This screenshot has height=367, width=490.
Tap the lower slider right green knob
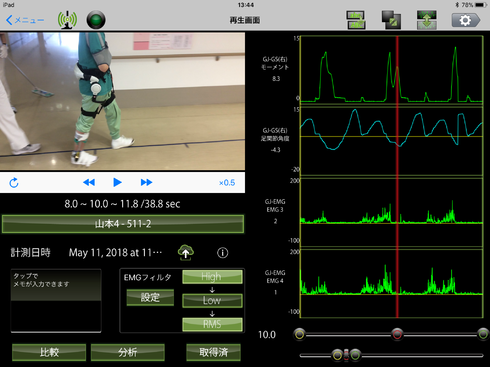point(355,355)
